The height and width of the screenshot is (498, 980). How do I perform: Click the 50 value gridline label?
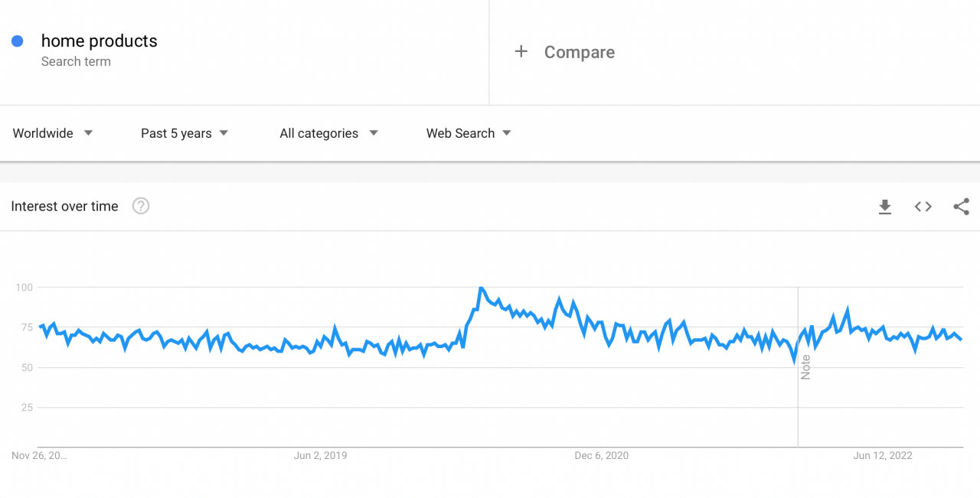pos(27,367)
